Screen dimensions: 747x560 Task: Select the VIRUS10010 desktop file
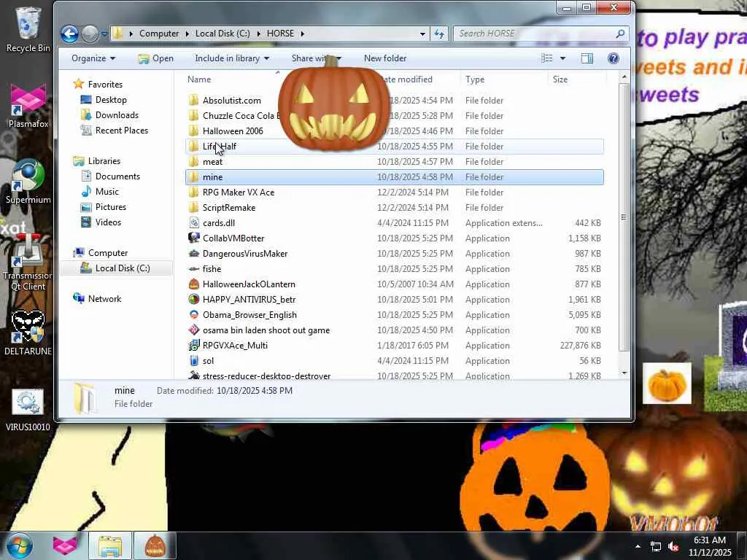[28, 410]
